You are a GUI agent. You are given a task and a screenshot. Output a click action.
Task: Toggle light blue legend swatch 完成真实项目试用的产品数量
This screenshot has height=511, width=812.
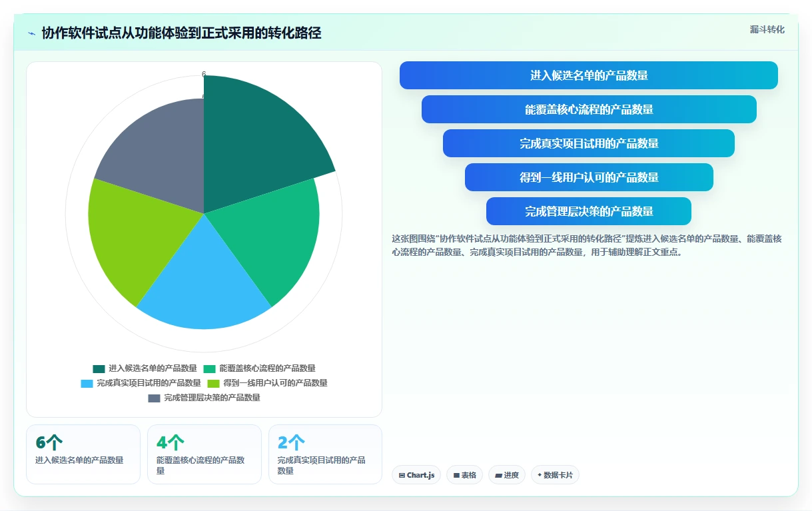(87, 383)
